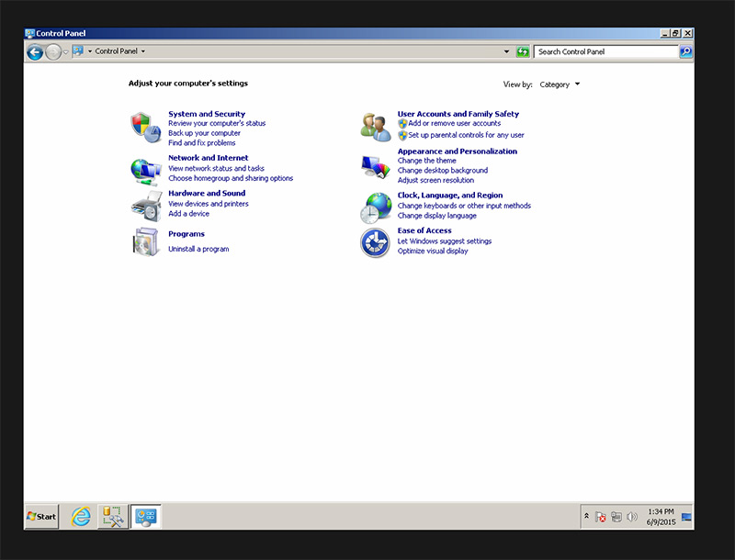Click the Search Control Panel field
This screenshot has width=735, height=560.
tap(606, 51)
